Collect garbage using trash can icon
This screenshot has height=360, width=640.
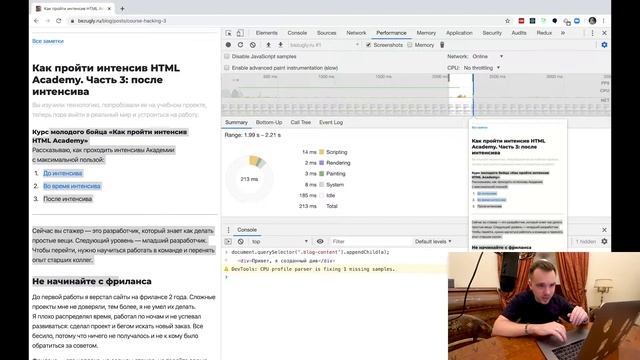coord(442,45)
